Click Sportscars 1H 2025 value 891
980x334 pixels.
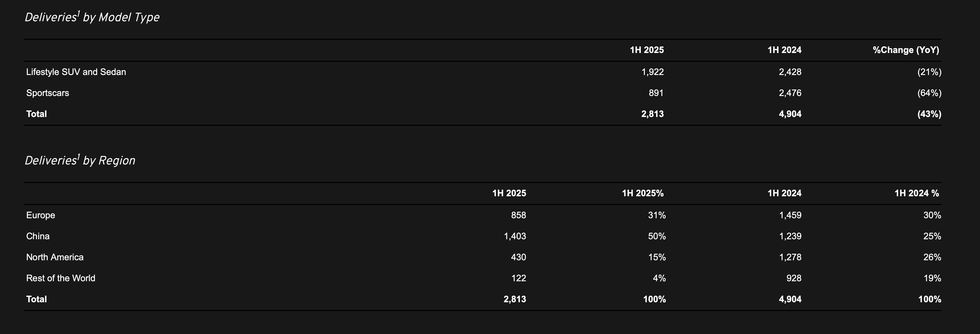[x=656, y=93]
